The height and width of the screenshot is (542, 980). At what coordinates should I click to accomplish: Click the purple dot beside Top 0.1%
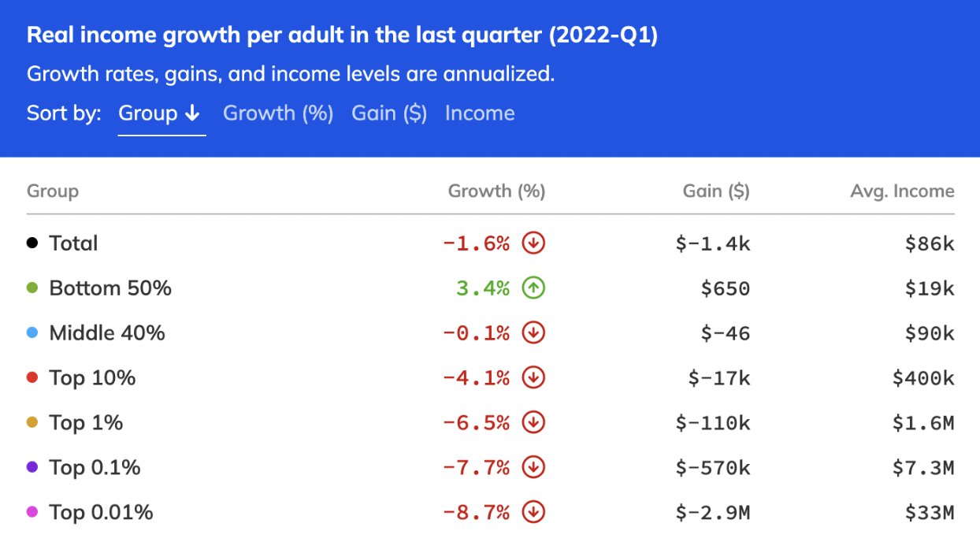tap(32, 468)
